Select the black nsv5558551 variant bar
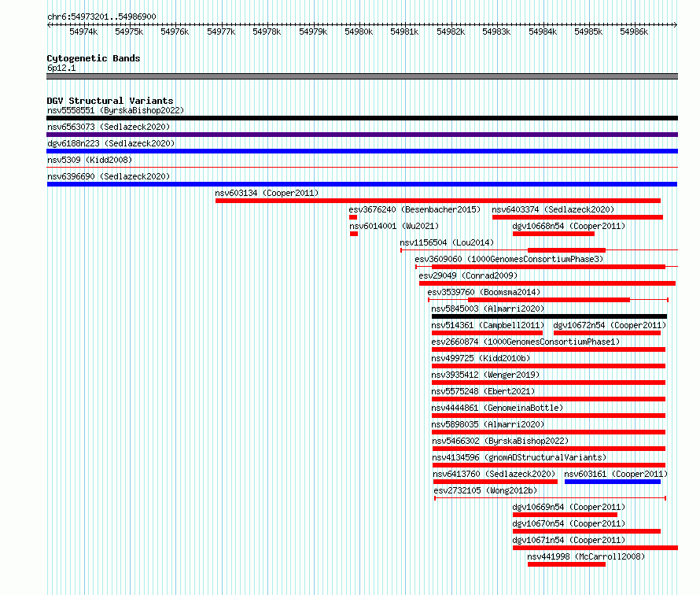700x595 pixels. click(362, 118)
